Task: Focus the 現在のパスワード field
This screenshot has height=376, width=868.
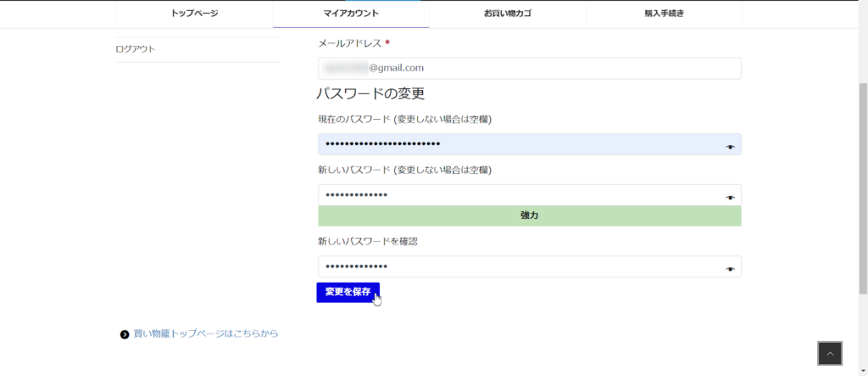Action: click(x=517, y=144)
